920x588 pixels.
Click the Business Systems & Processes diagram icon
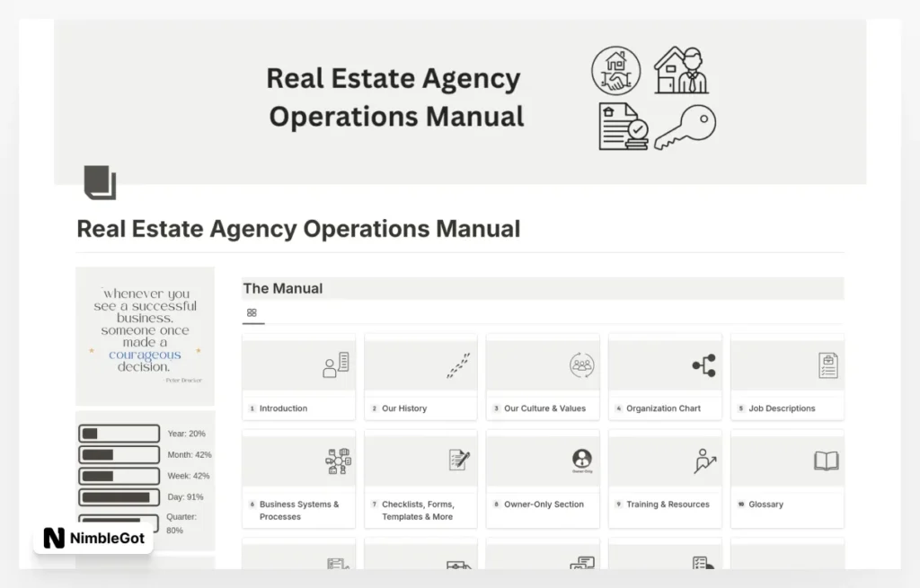338,461
